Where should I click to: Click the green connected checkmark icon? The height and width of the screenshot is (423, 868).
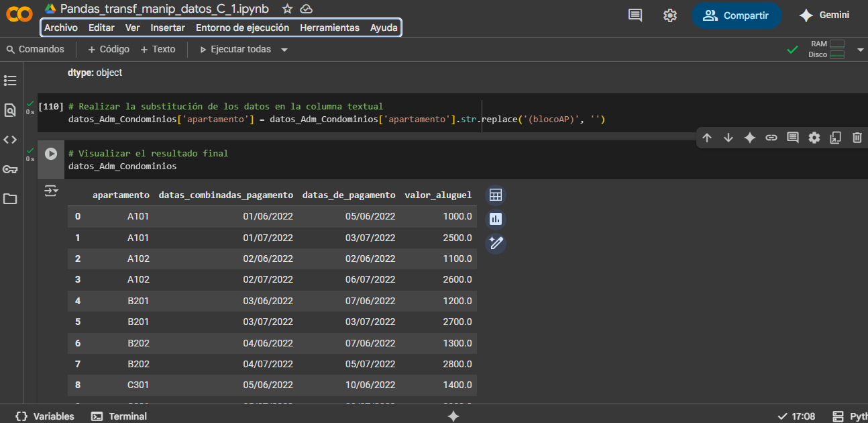pos(792,49)
